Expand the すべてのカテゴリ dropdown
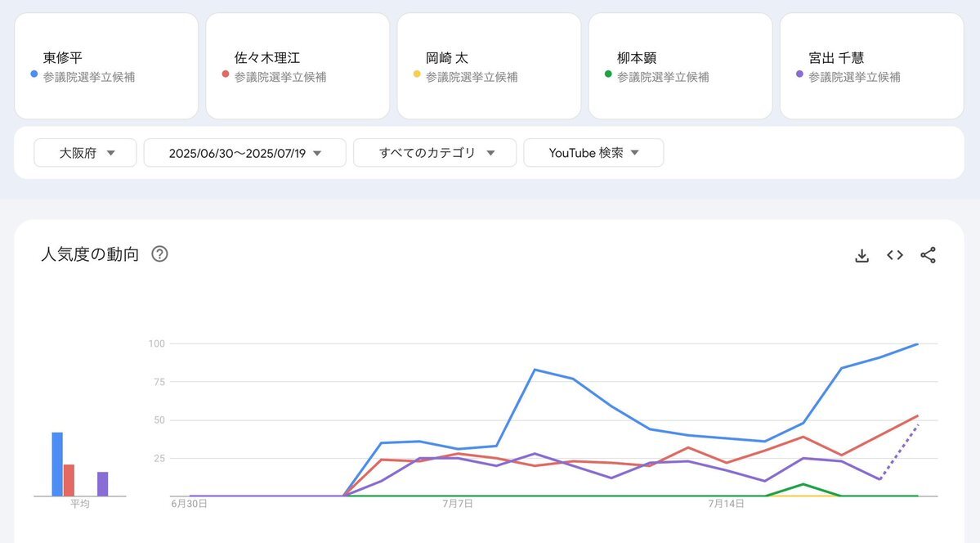This screenshot has height=543, width=980. click(435, 153)
